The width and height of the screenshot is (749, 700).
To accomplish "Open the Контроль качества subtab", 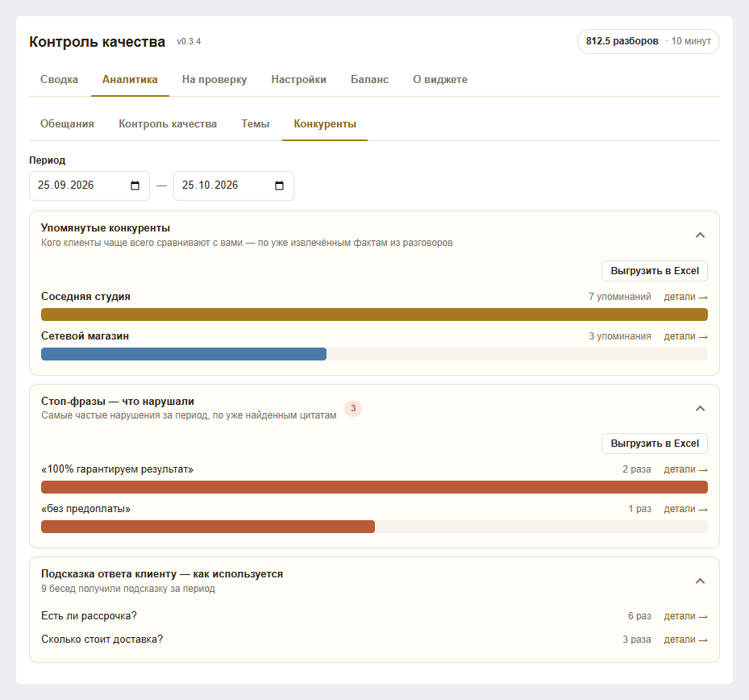I will pyautogui.click(x=168, y=123).
